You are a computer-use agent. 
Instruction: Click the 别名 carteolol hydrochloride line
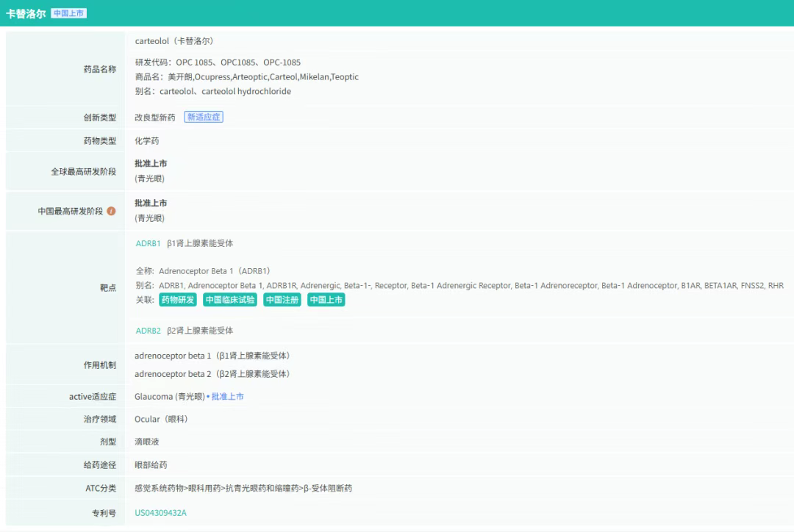(213, 91)
